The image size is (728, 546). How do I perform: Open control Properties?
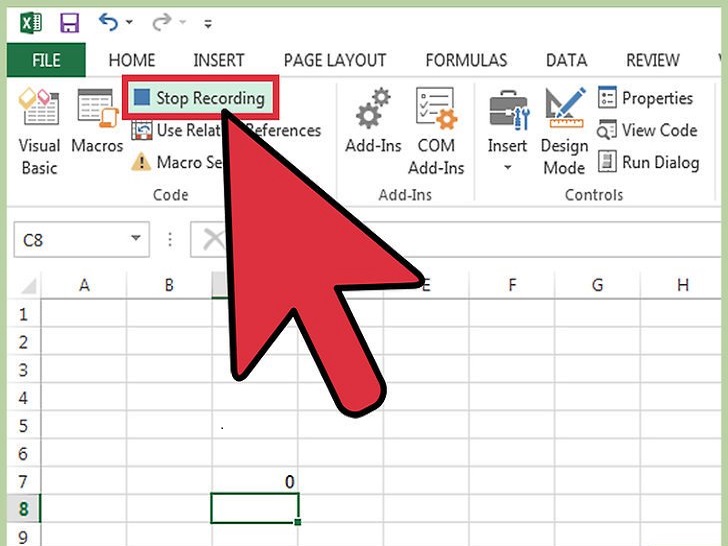pos(646,98)
